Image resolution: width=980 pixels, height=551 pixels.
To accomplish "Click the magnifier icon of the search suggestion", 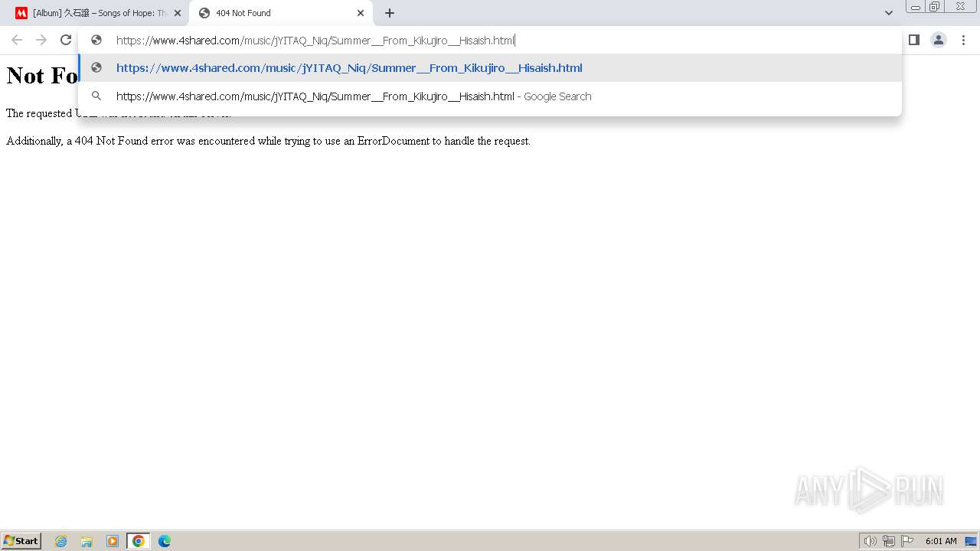I will (96, 96).
